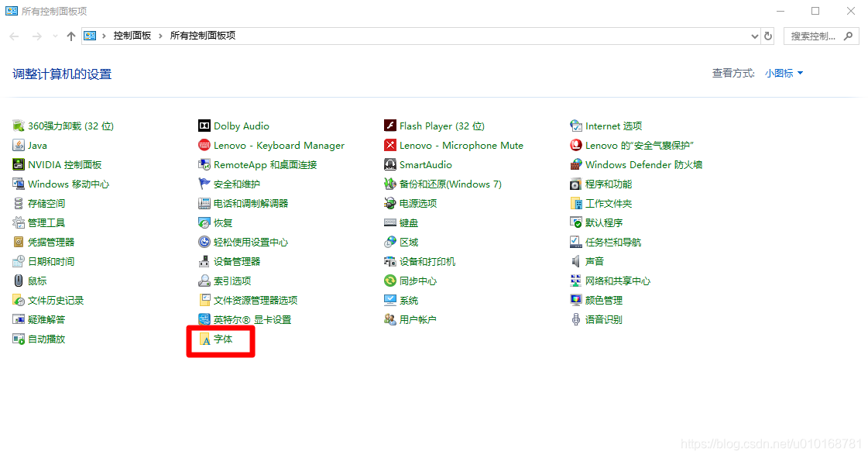Open 设备和打印机 link
The width and height of the screenshot is (868, 458).
427,261
